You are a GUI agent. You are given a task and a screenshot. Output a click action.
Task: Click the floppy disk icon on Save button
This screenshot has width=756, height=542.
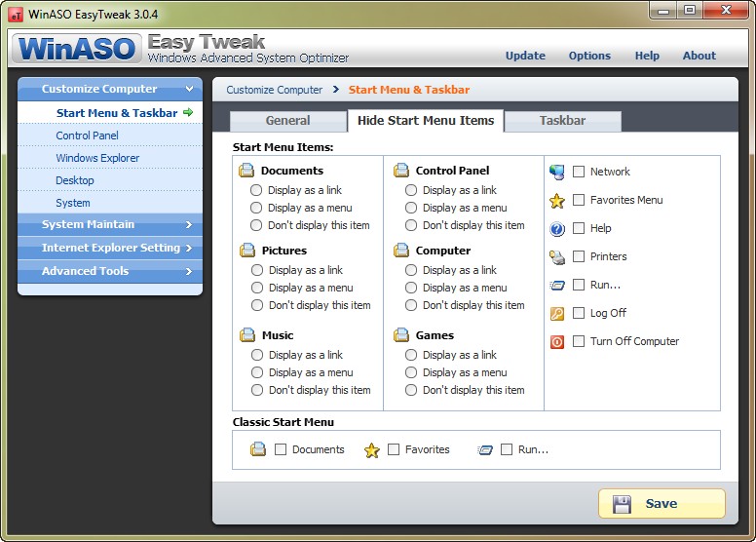[622, 504]
